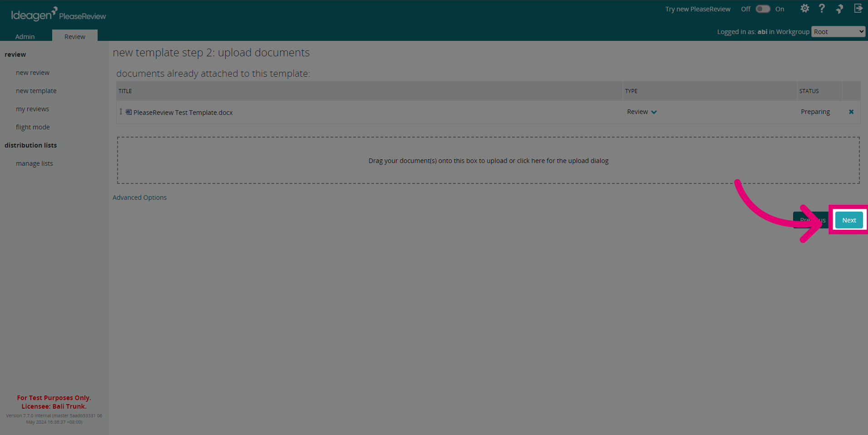Click the Ideagen PleaseReview logo
The height and width of the screenshot is (435, 868).
[x=59, y=14]
